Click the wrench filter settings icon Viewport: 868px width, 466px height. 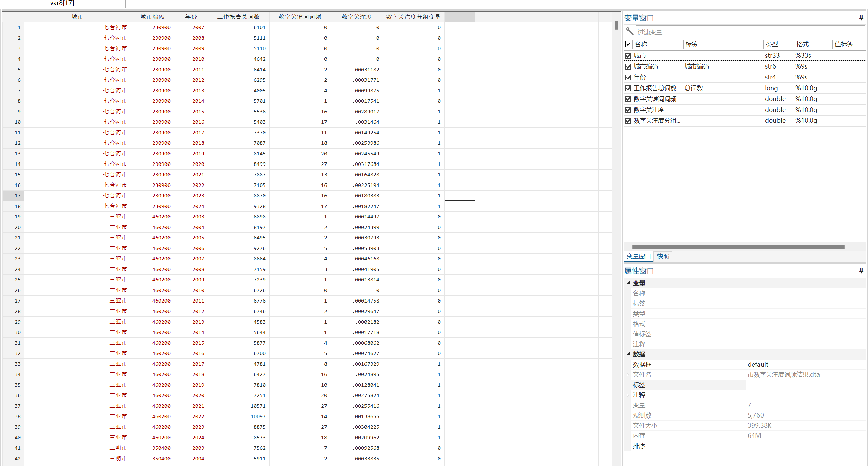point(630,32)
